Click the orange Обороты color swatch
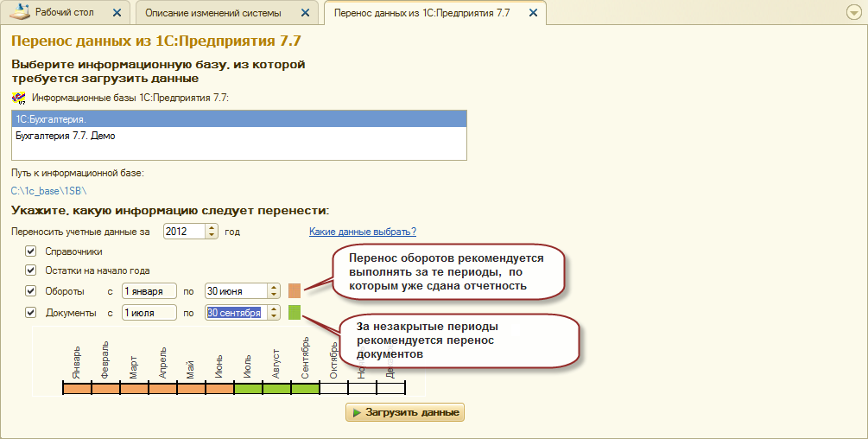This screenshot has height=439, width=868. tap(295, 290)
